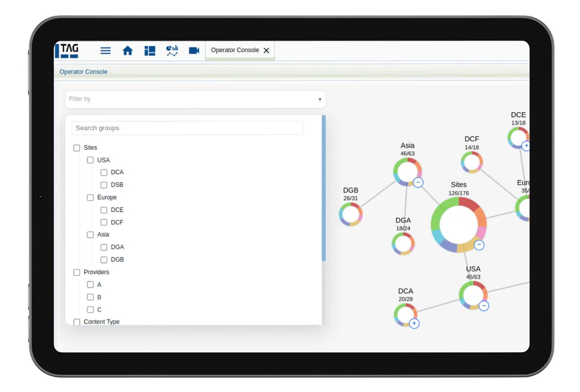Open the layout dashboard icon
580x392 pixels.
[150, 51]
